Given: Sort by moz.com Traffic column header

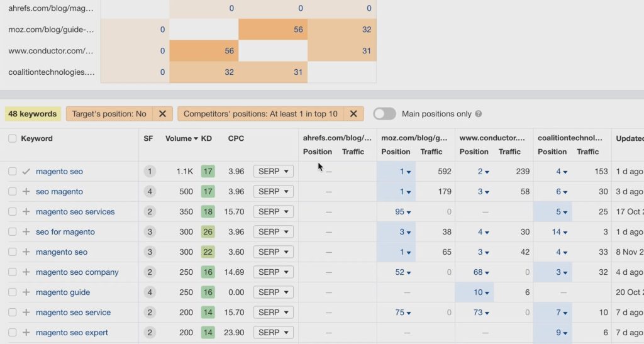Looking at the screenshot, I should click(x=431, y=152).
